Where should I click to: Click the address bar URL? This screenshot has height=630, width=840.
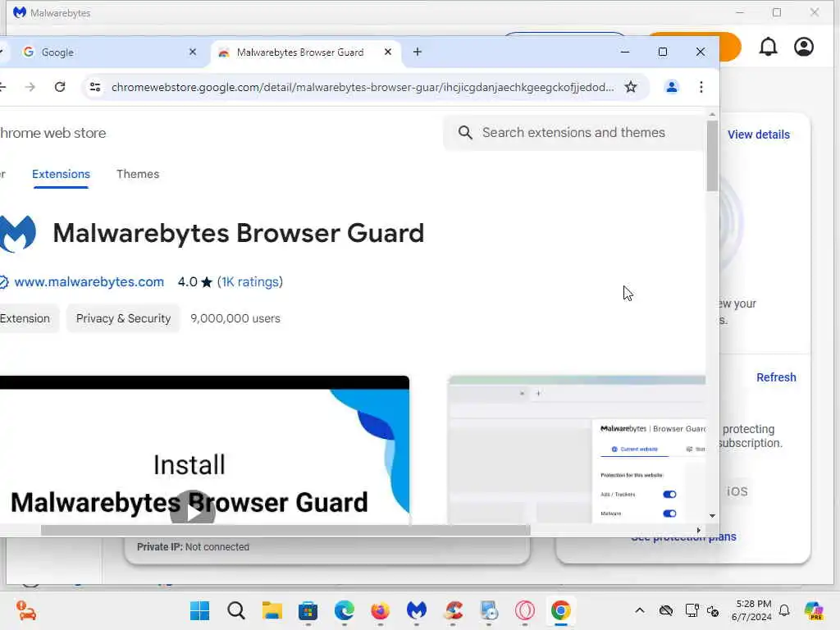pyautogui.click(x=363, y=87)
